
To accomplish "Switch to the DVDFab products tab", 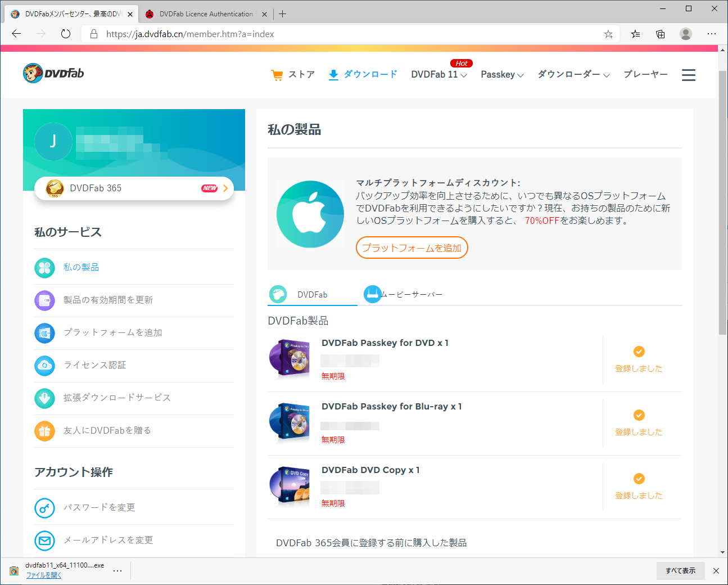I will (x=312, y=294).
